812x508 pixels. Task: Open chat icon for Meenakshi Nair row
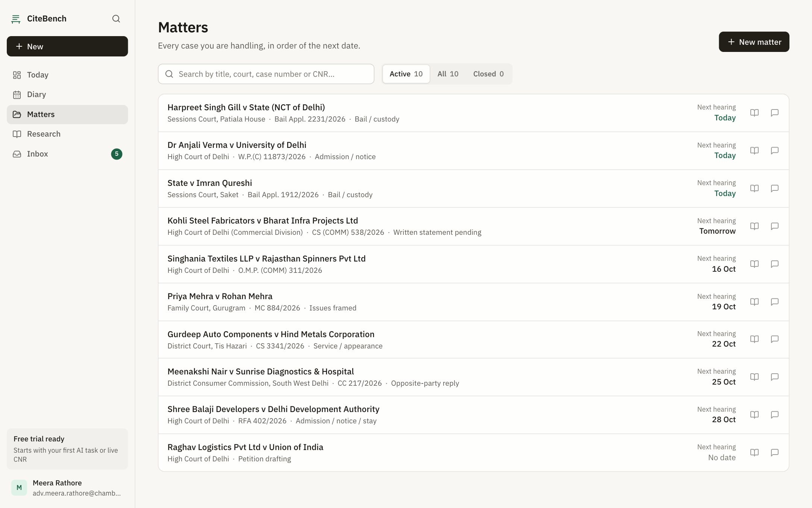(x=774, y=377)
